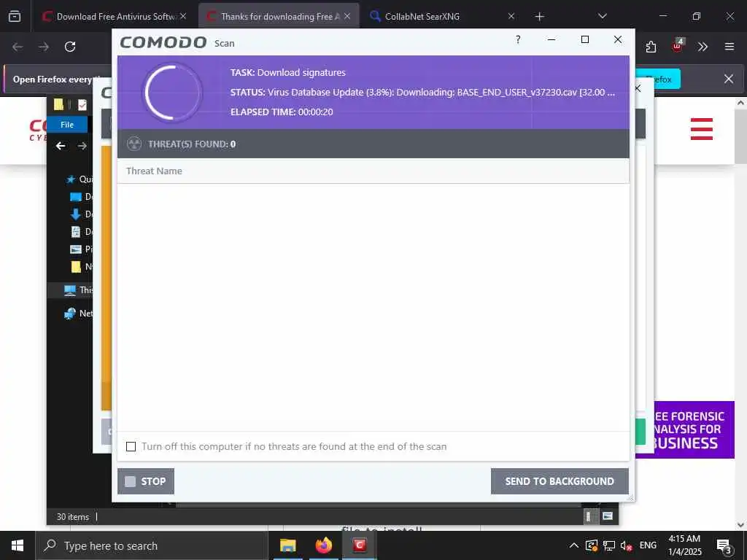Open the taskbar clock and date

pyautogui.click(x=684, y=545)
